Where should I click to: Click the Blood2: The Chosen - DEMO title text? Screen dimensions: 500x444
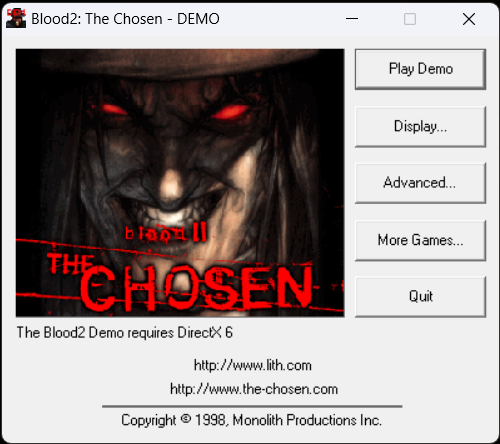[x=125, y=19]
